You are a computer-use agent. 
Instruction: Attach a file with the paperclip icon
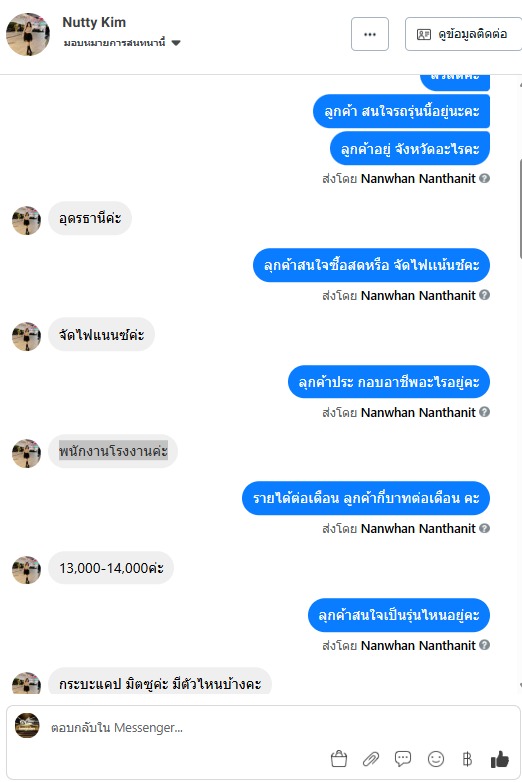[x=370, y=759]
